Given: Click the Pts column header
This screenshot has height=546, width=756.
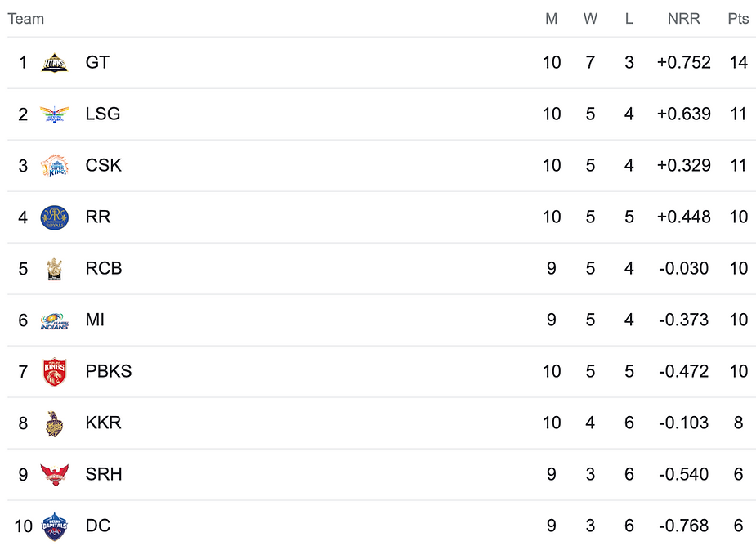Looking at the screenshot, I should tap(738, 19).
